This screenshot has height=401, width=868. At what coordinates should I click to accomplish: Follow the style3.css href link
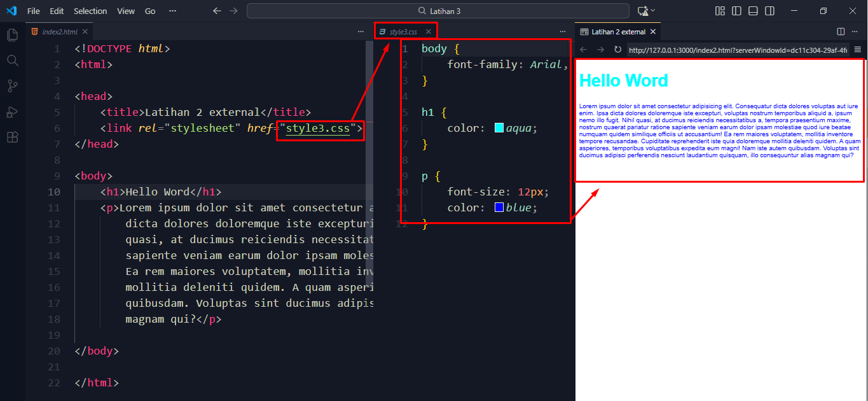[x=317, y=128]
